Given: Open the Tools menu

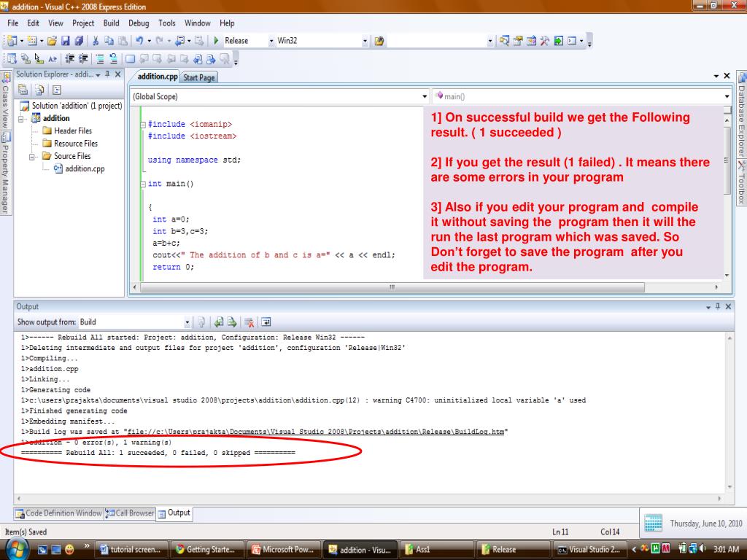Looking at the screenshot, I should [x=167, y=23].
